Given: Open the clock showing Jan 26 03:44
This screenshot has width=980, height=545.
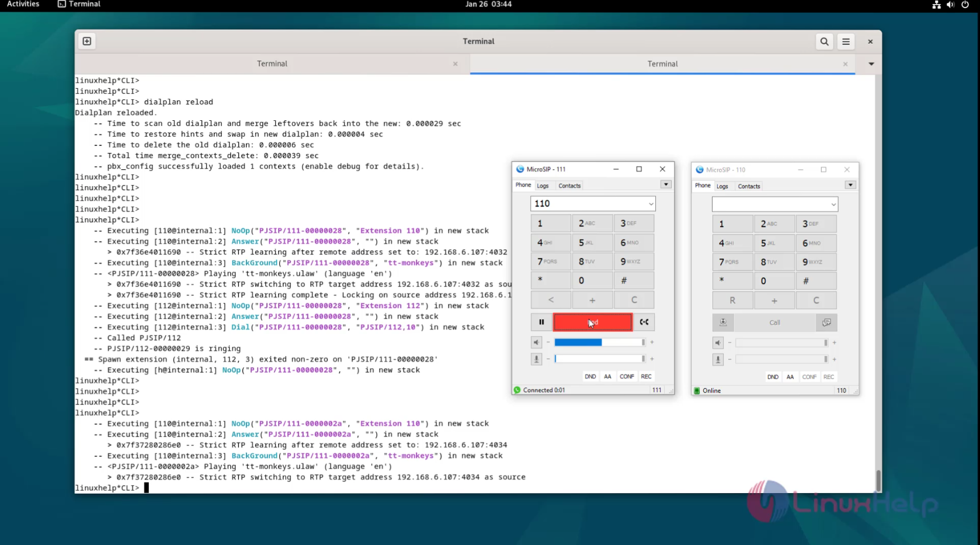Looking at the screenshot, I should 488,5.
